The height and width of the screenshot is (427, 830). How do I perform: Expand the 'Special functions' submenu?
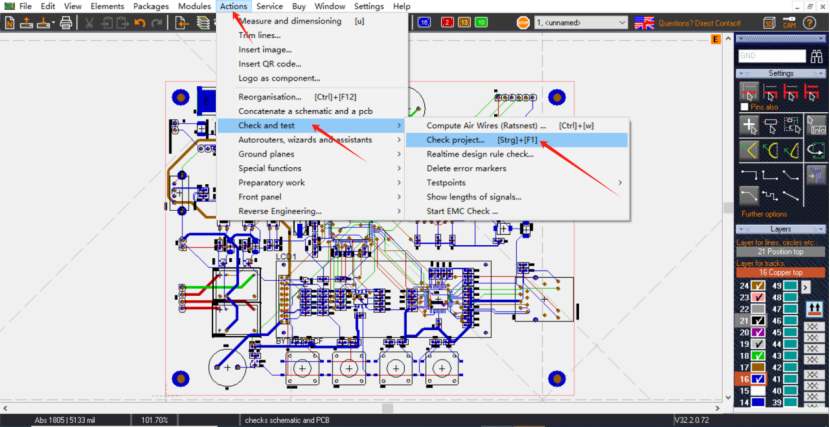click(x=312, y=168)
